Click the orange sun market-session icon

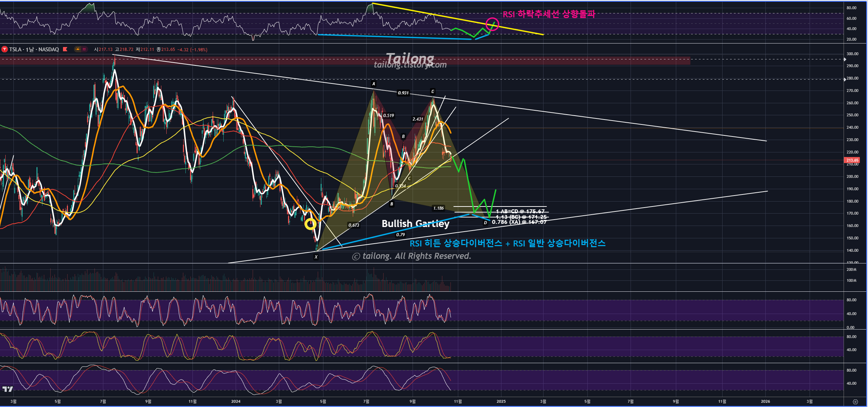78,49
